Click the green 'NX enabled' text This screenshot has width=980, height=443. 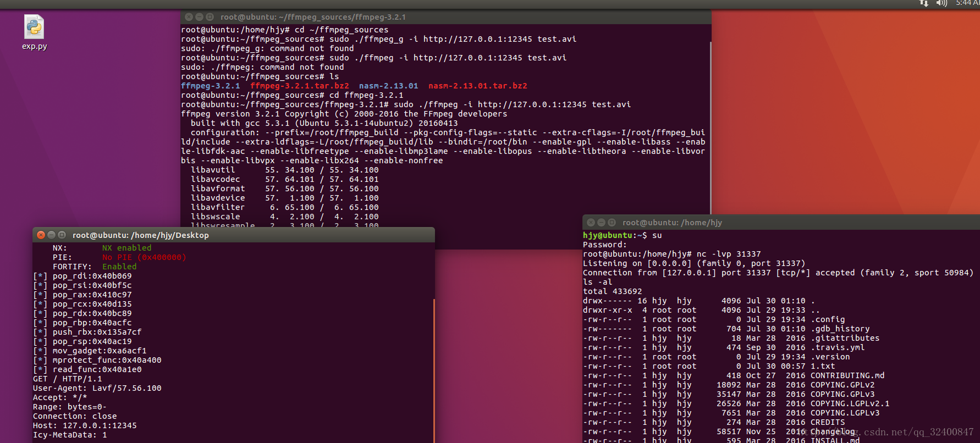pyautogui.click(x=126, y=248)
